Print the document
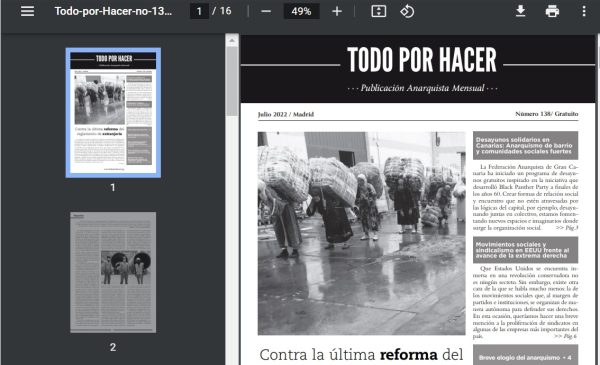Image resolution: width=600 pixels, height=365 pixels. point(552,11)
